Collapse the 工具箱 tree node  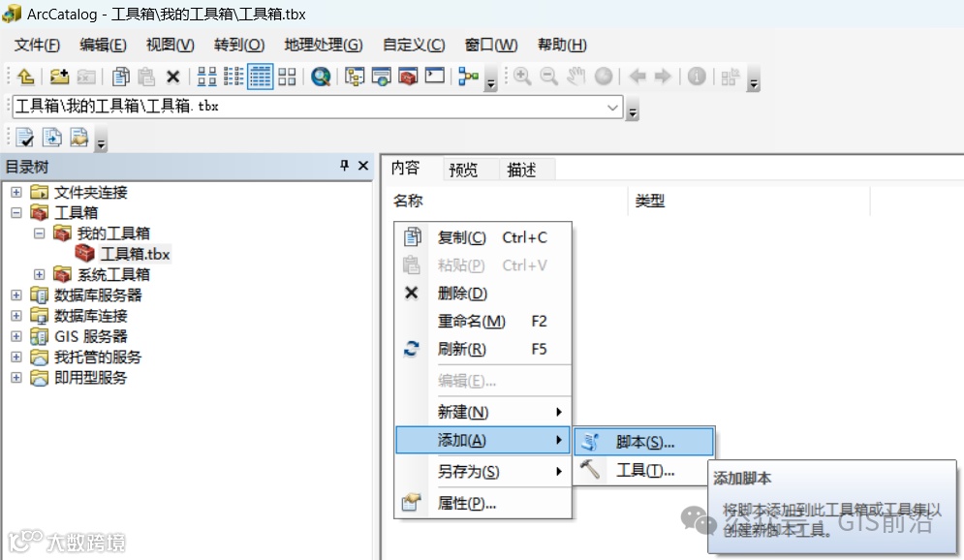point(16,213)
